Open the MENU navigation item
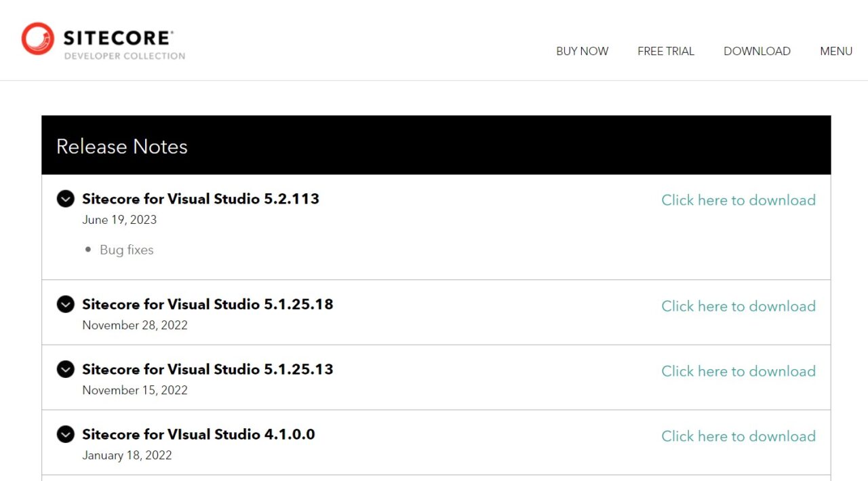Screen dimensions: 868x481 point(835,51)
